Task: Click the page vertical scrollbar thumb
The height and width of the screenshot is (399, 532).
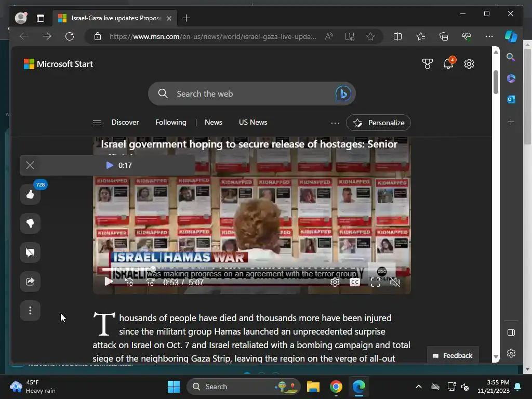Action: (496, 82)
